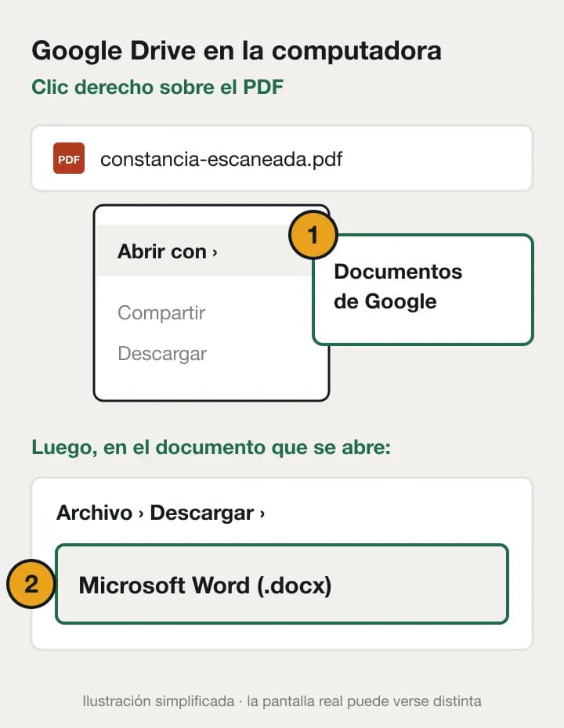This screenshot has width=564, height=728.
Task: Click the red PDF file icon
Action: (x=69, y=158)
